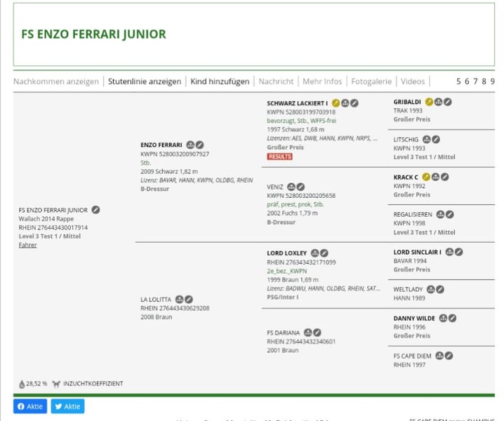This screenshot has height=421, width=504.
Task: Open SCHWARZ LACKIERT I horse name
Action: point(298,103)
